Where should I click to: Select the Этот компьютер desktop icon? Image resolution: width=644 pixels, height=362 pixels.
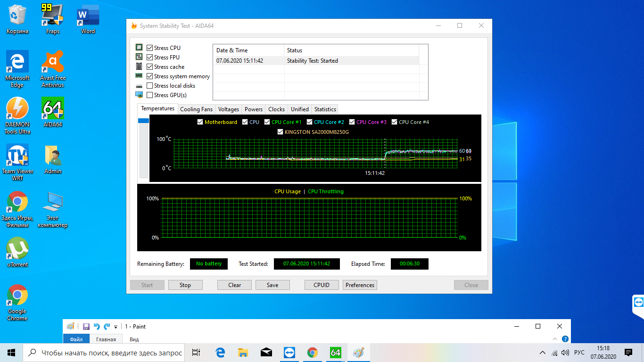pyautogui.click(x=53, y=209)
